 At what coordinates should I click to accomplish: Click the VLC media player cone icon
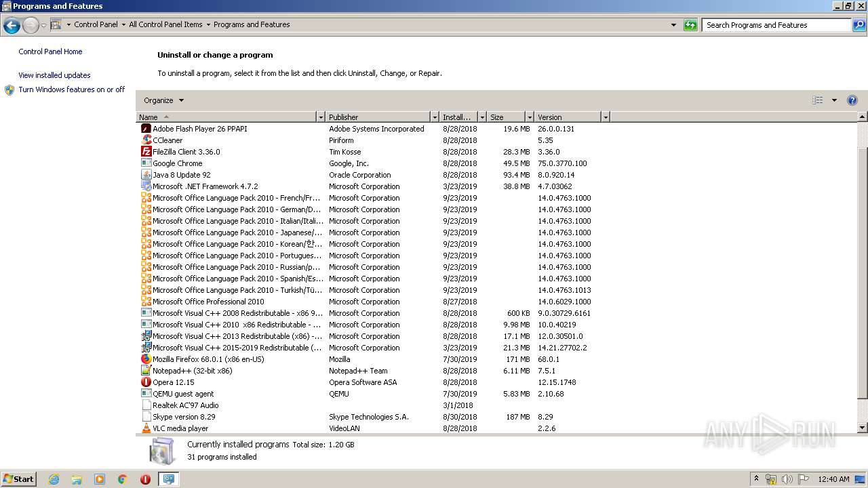tap(146, 428)
